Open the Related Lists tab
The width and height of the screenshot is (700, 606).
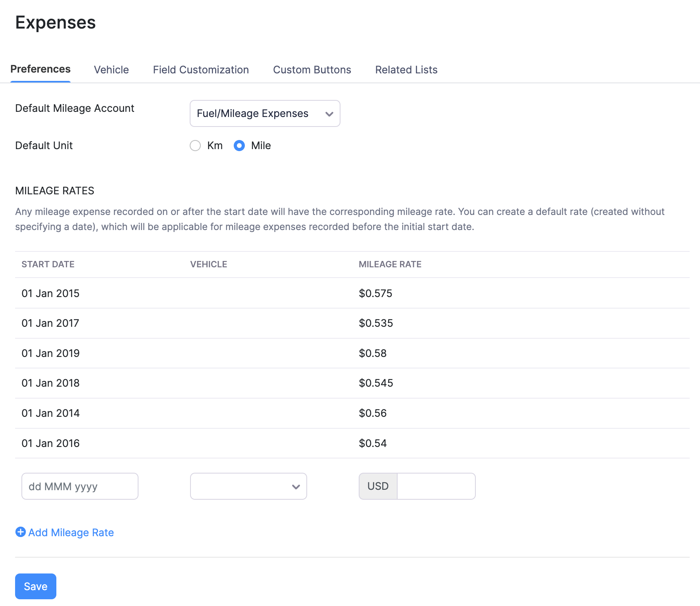(x=406, y=69)
